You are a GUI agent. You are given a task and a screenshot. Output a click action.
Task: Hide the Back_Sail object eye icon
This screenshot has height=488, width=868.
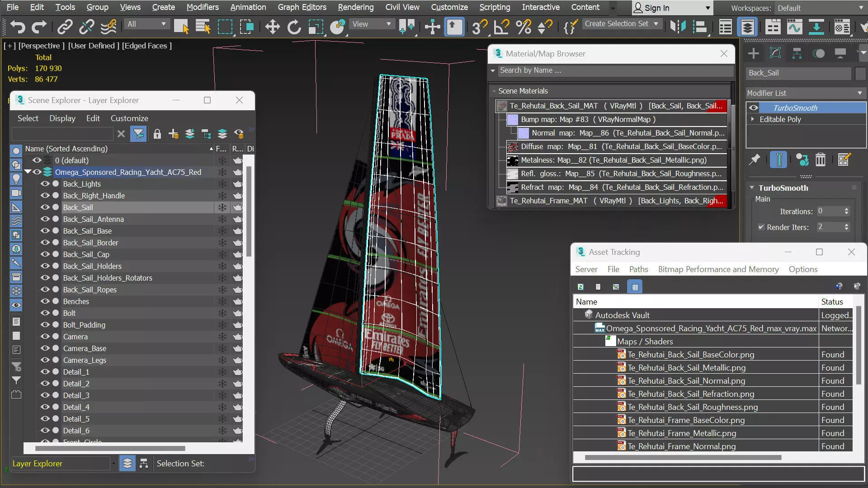(x=45, y=207)
